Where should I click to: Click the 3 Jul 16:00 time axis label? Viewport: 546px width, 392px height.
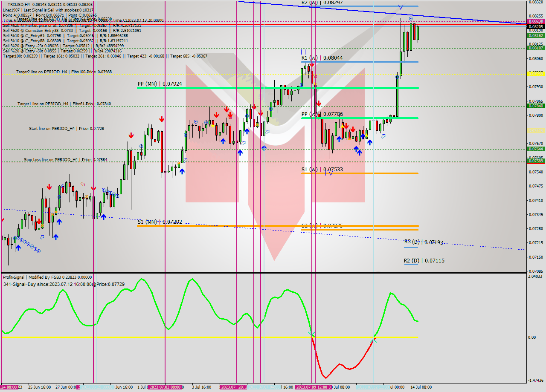pos(200,387)
